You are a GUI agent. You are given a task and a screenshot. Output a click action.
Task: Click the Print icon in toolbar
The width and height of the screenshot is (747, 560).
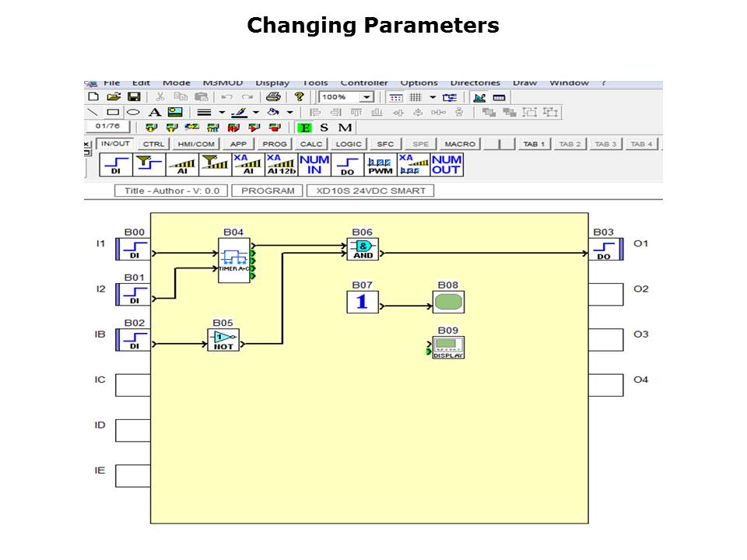coord(273,97)
